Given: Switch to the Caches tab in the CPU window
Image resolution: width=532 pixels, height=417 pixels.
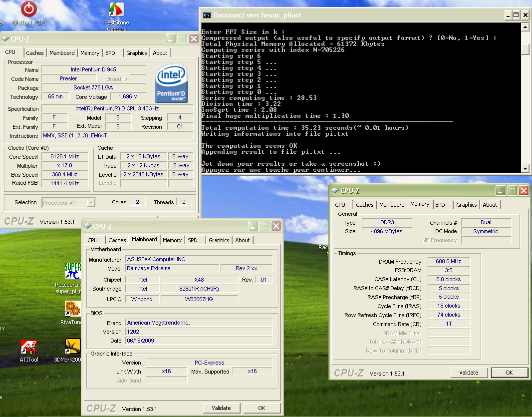Looking at the screenshot, I should coord(34,53).
